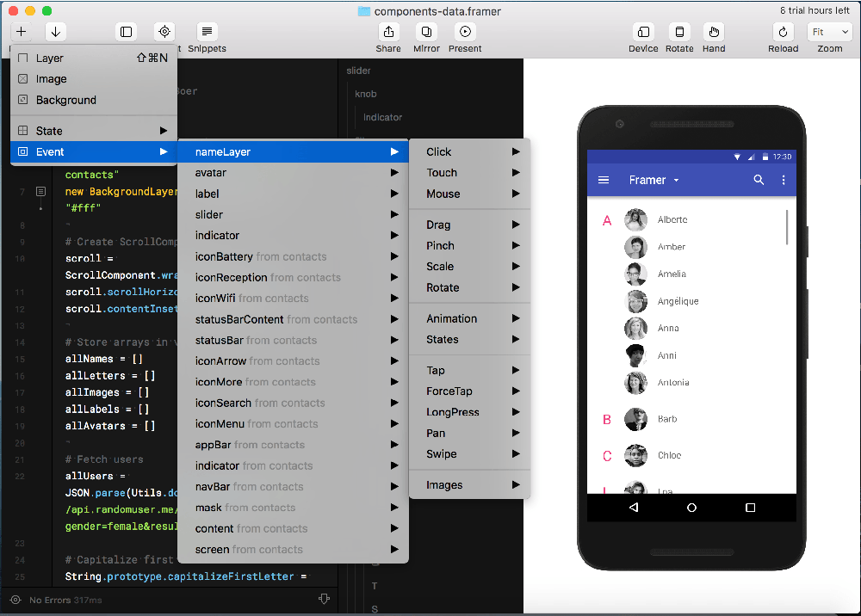
Task: Click Alberte's contact avatar thumbnail
Action: click(636, 220)
